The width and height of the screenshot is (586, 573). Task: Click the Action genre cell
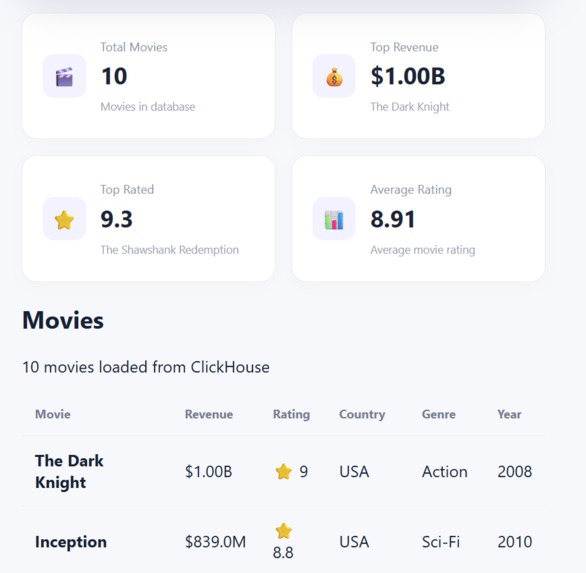[x=445, y=472]
